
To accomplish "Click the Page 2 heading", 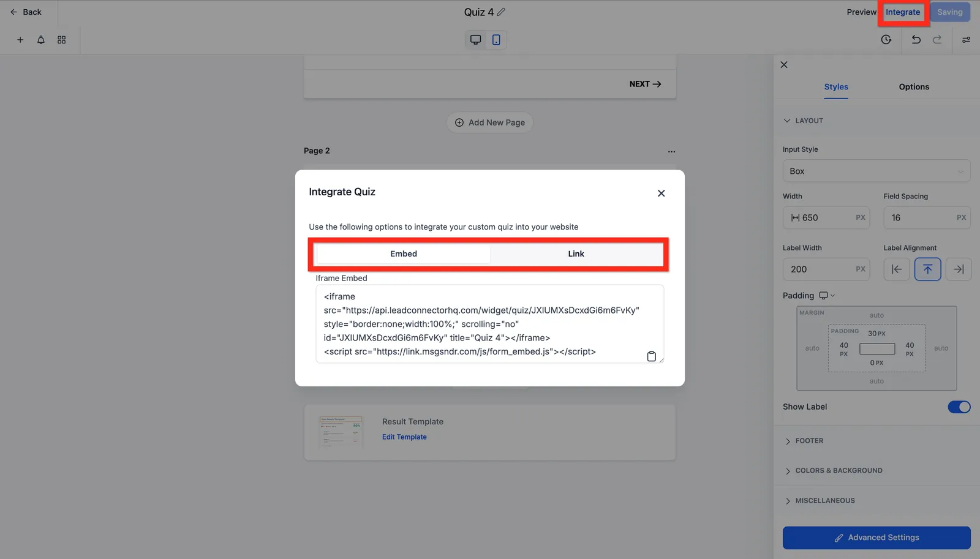I will (x=317, y=151).
